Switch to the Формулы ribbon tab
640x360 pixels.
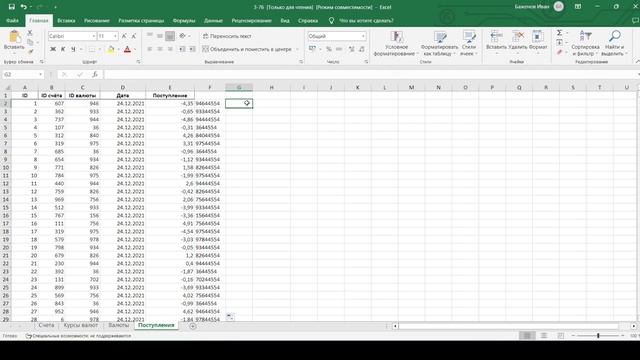(x=184, y=20)
